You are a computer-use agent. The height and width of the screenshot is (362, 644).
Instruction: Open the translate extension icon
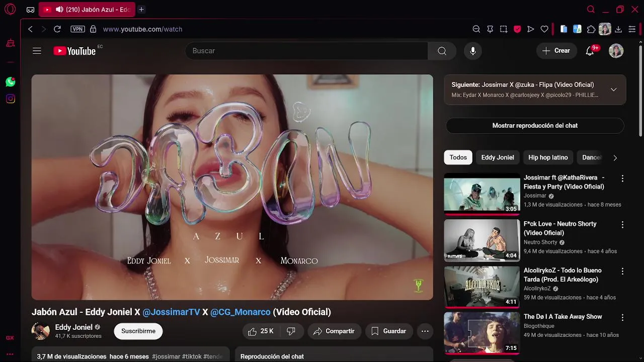[x=577, y=29]
